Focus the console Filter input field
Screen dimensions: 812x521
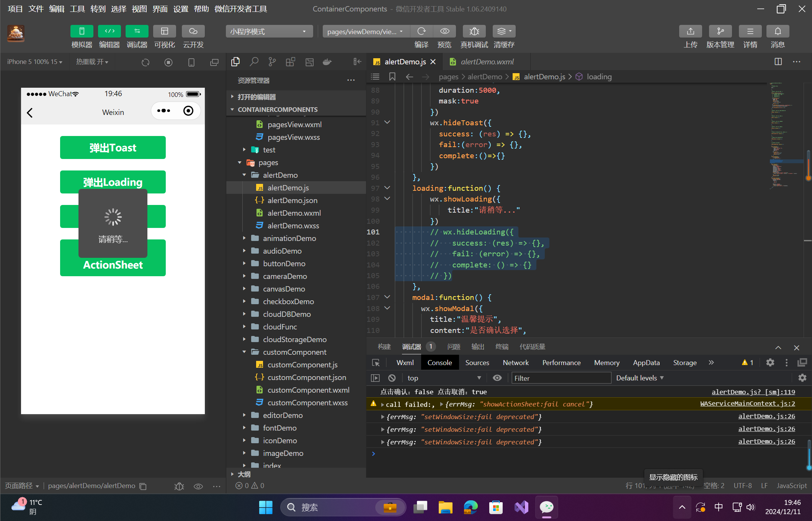(x=561, y=378)
